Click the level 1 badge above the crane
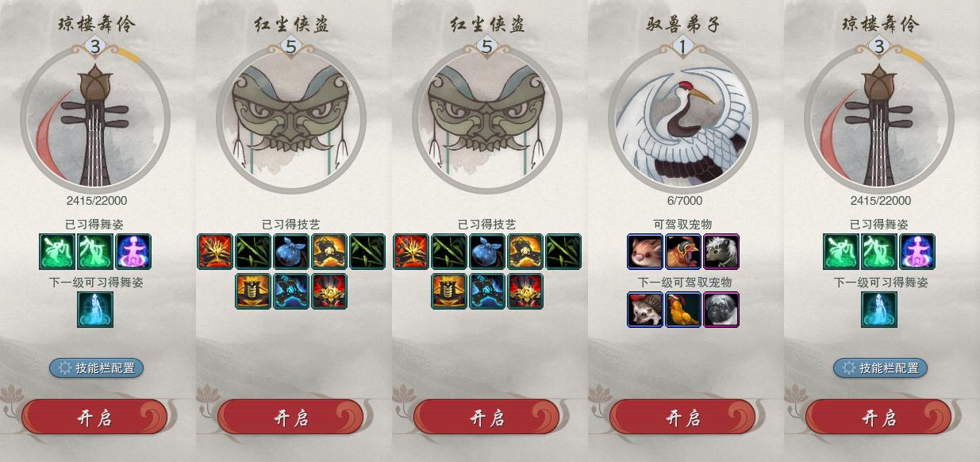980x462 pixels. tap(683, 47)
